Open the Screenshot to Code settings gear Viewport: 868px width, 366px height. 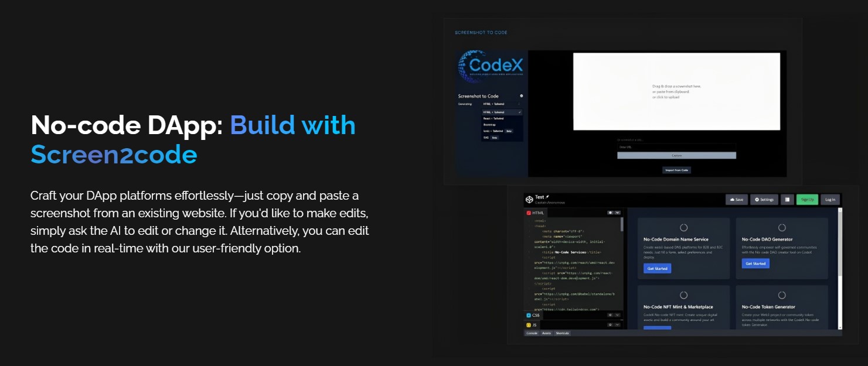pyautogui.click(x=522, y=96)
